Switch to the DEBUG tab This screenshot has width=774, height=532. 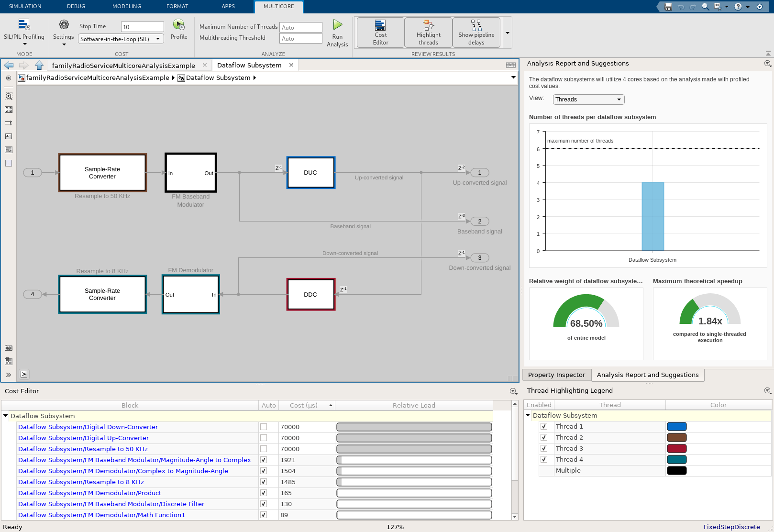point(76,6)
